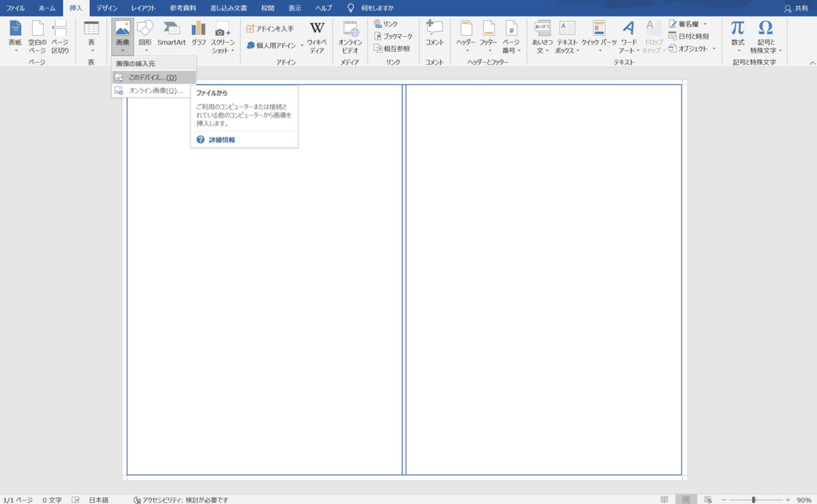
Task: Expand the オブジェクト dropdown arrow
Action: (714, 48)
